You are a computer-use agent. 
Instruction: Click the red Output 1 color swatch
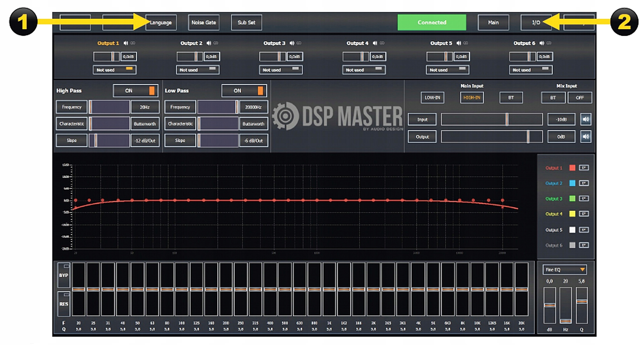(x=572, y=168)
